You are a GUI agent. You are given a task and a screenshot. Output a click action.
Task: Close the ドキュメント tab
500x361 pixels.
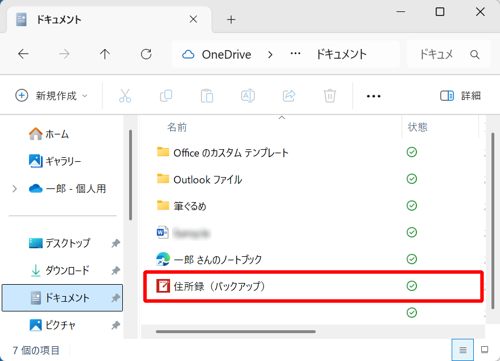coord(193,19)
